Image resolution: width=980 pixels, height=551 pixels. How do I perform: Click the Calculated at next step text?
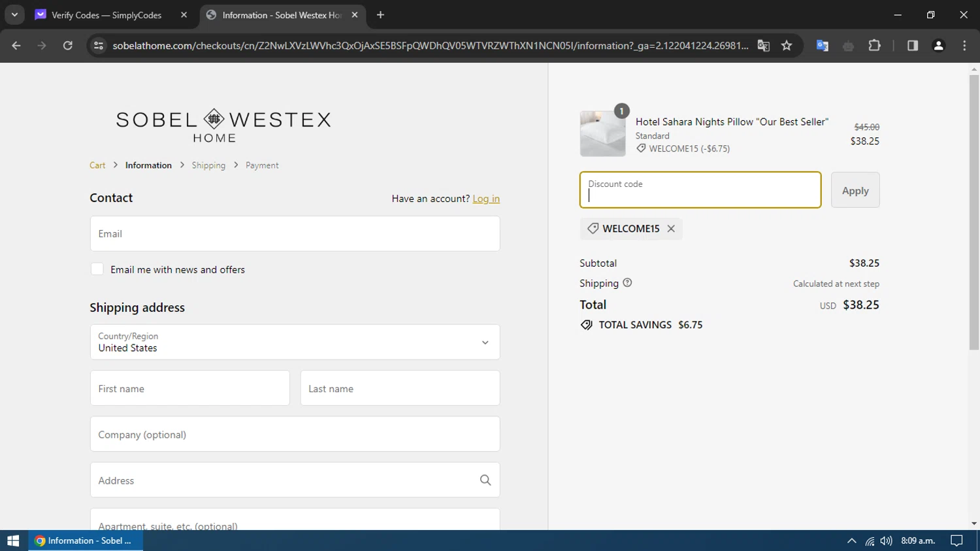pyautogui.click(x=836, y=284)
